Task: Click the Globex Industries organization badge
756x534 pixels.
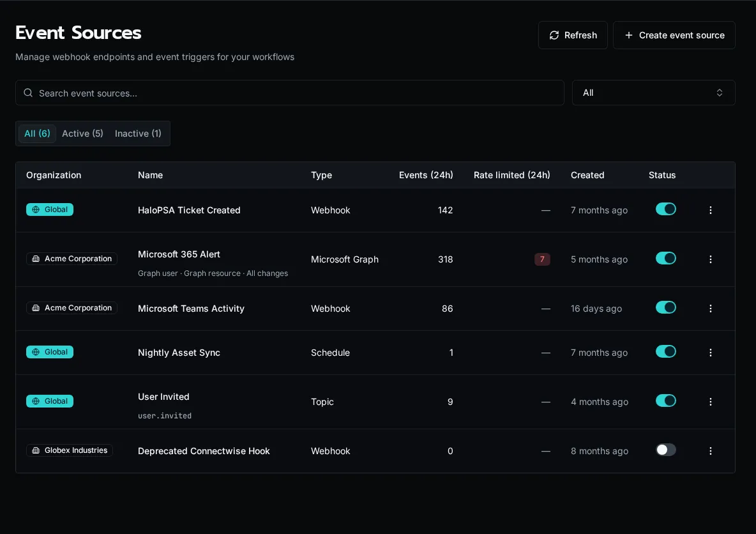Action: [x=70, y=450]
